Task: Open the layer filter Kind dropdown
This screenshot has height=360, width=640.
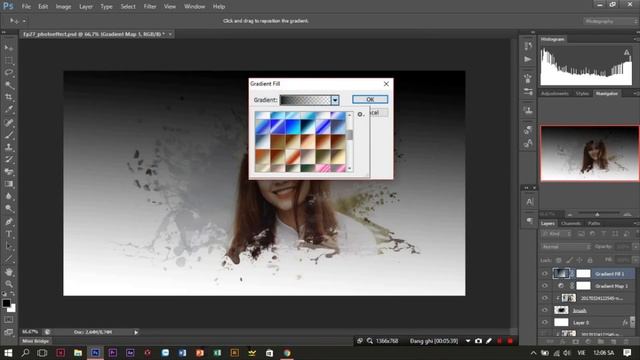Action: (x=557, y=234)
